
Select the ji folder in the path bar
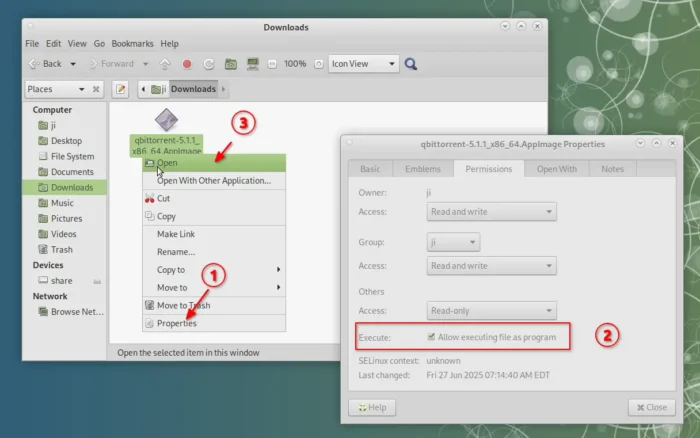[x=158, y=89]
